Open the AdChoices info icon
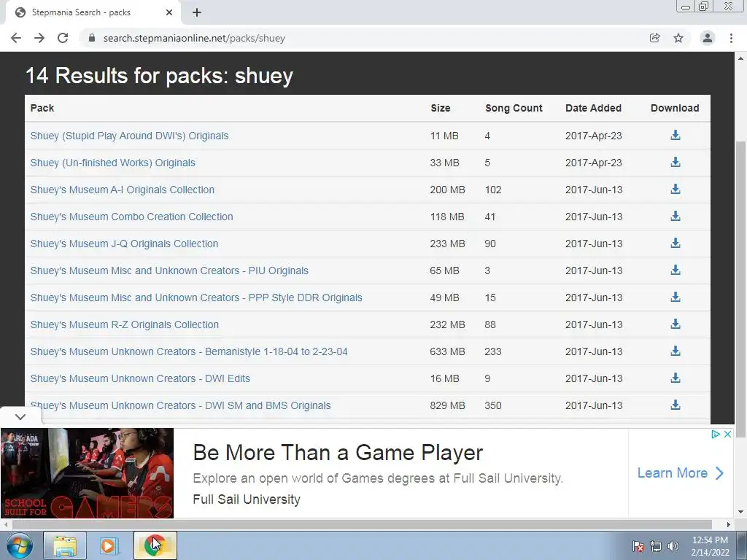The width and height of the screenshot is (747, 560). click(716, 434)
